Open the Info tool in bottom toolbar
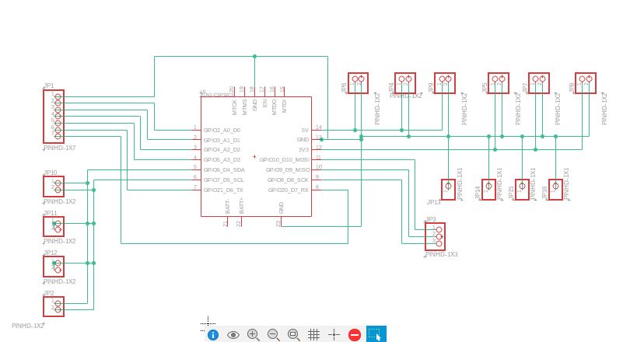644x342 pixels. coord(213,334)
